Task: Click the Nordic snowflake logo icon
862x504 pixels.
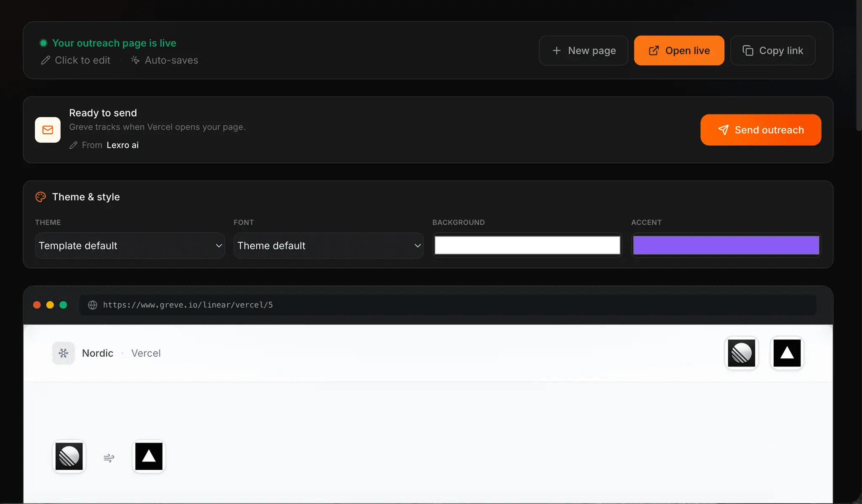Action: (64, 353)
